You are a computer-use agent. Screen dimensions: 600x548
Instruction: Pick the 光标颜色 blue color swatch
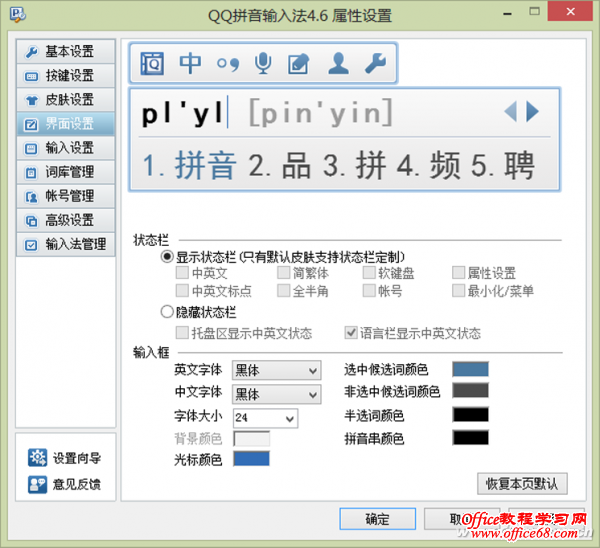251,459
